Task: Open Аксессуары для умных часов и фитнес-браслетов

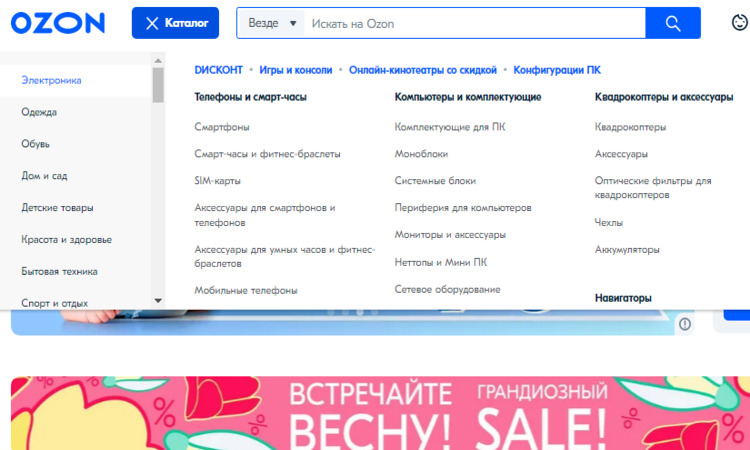Action: pyautogui.click(x=285, y=256)
